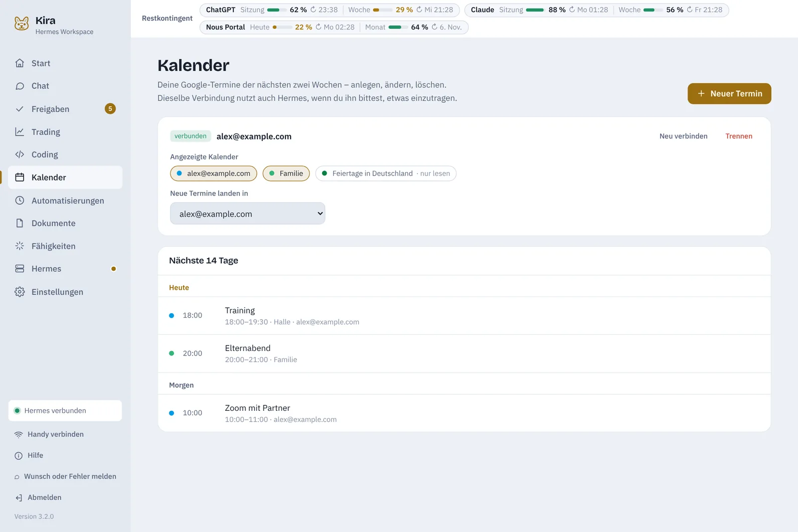This screenshot has width=798, height=532.
Task: Go to the Trading section
Action: (65, 132)
